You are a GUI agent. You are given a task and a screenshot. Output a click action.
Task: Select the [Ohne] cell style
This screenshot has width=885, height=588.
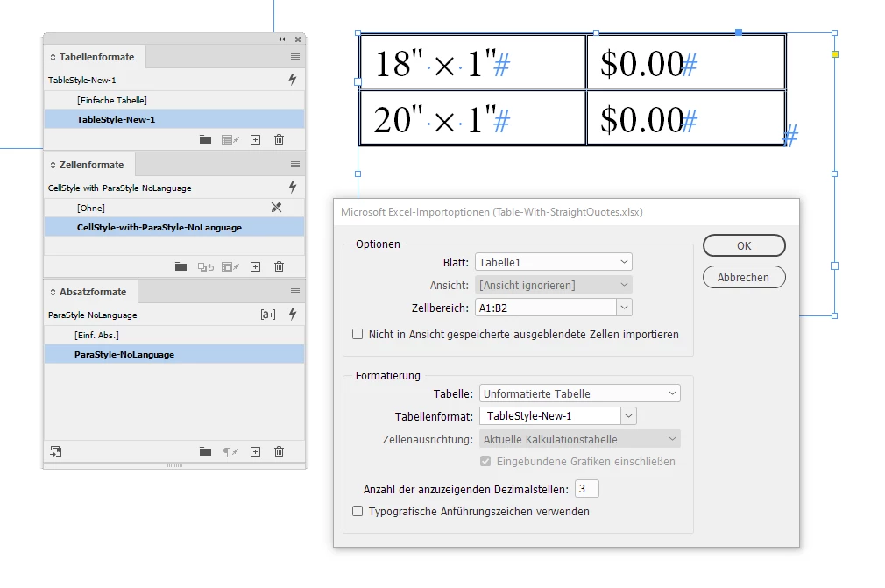point(173,208)
